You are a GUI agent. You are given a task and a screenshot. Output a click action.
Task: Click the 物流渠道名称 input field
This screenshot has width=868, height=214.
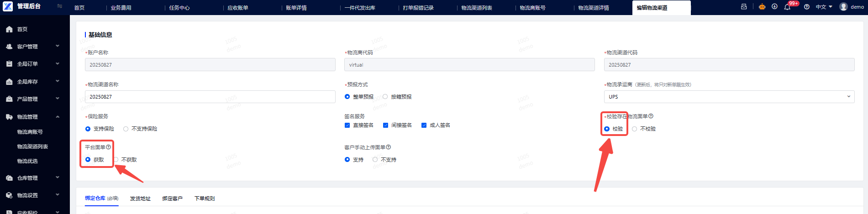coord(210,97)
